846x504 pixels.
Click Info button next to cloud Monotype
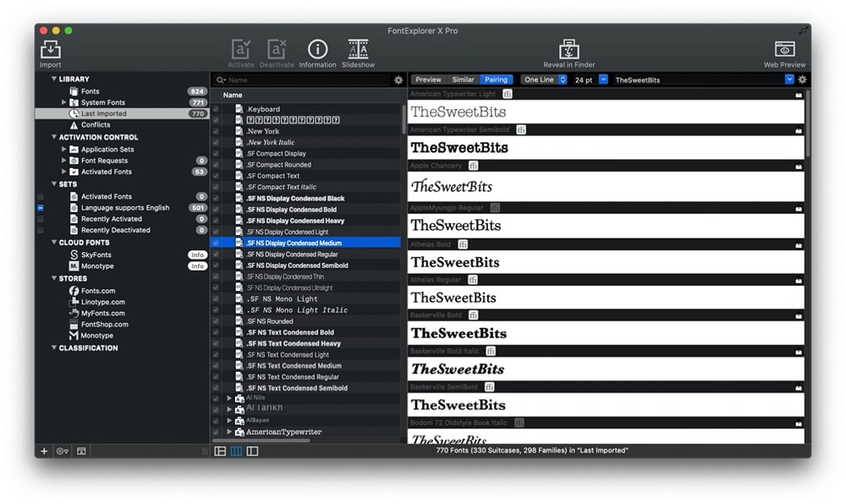[197, 266]
